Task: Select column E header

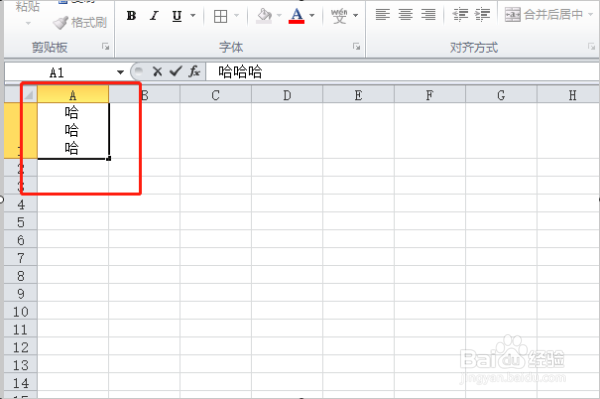Action: click(x=358, y=94)
